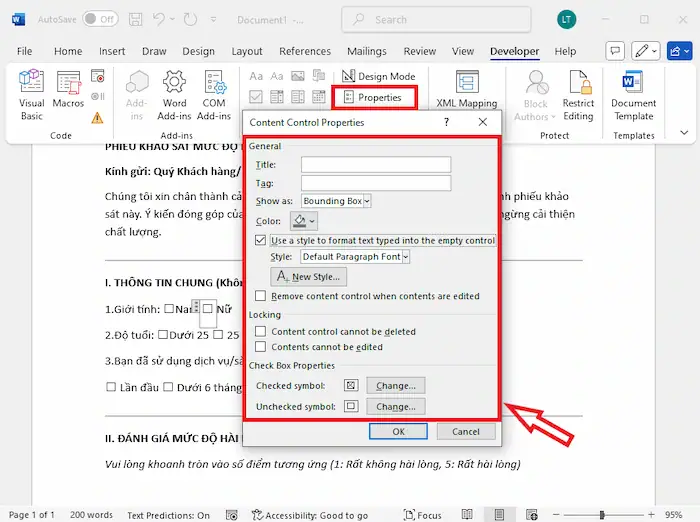Screen dimensions: 700x522
Task: Open Document Template settings
Action: [633, 95]
